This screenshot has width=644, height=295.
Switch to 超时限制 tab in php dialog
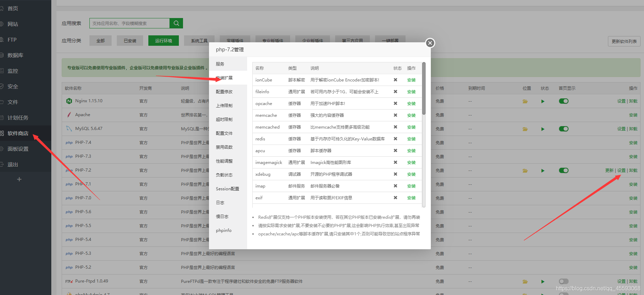[x=228, y=119]
